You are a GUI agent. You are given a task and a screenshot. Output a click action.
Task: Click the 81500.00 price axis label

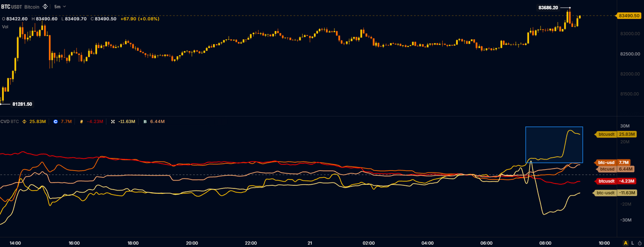[x=630, y=95]
